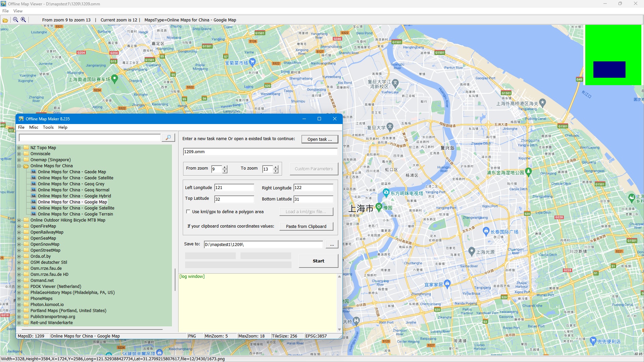The width and height of the screenshot is (644, 362).
Task: Click the Onemap (Singapore) folder icon
Action: [26, 160]
